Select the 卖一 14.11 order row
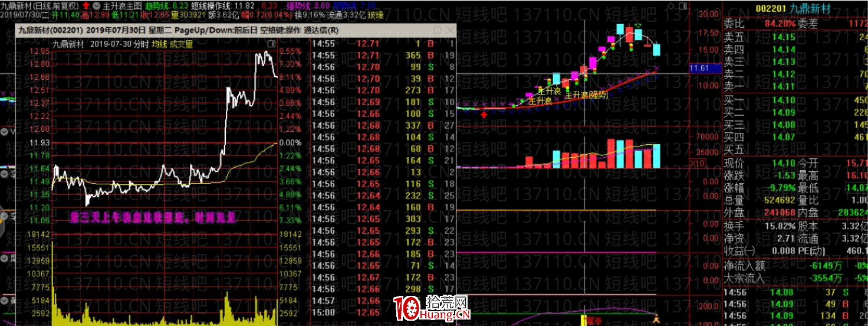This screenshot has width=868, height=326. pos(795,86)
